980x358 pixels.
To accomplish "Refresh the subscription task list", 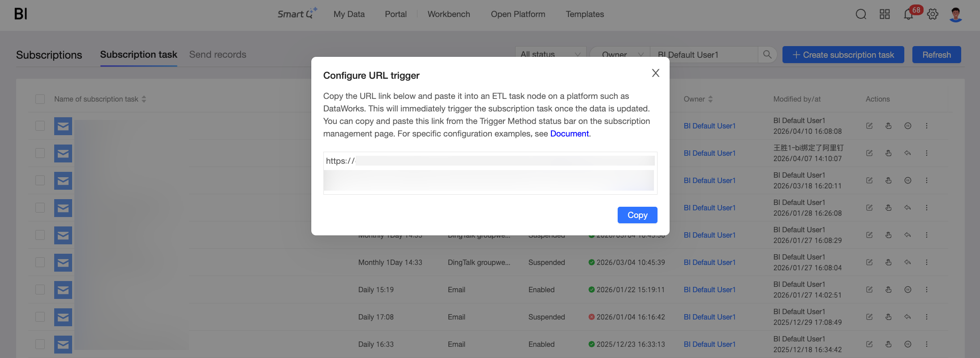I will (x=937, y=55).
